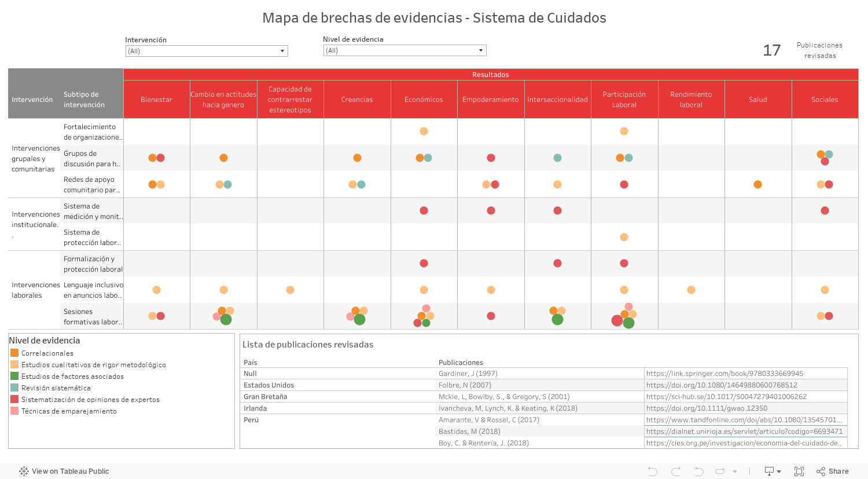Select the Económicos column header
868x479 pixels.
[424, 100]
